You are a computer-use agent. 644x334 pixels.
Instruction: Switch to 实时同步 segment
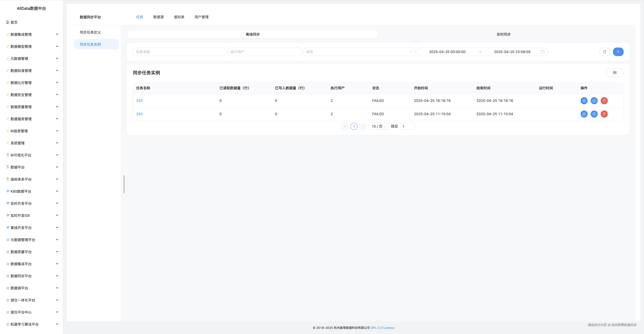(x=503, y=34)
